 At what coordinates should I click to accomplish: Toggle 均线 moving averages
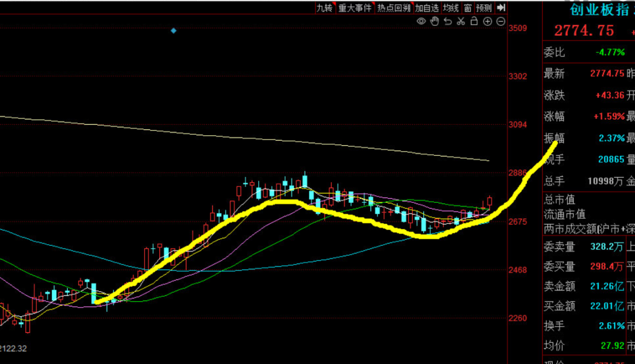[451, 8]
